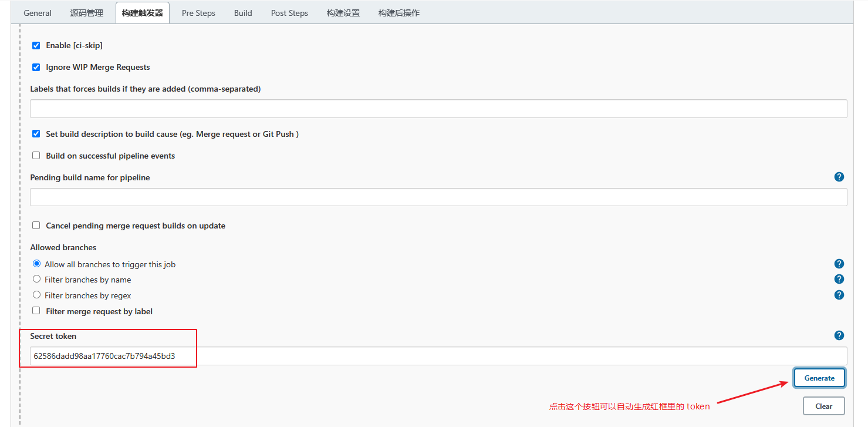Open the 源码管理 tab
The height and width of the screenshot is (427, 868).
[x=87, y=13]
